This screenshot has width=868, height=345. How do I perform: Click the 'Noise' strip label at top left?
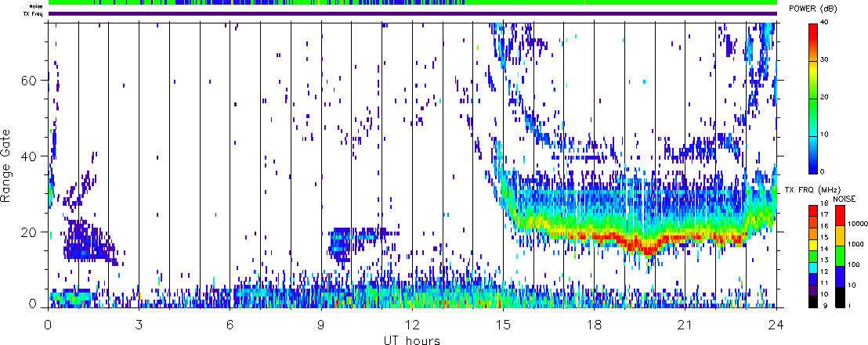tap(37, 6)
